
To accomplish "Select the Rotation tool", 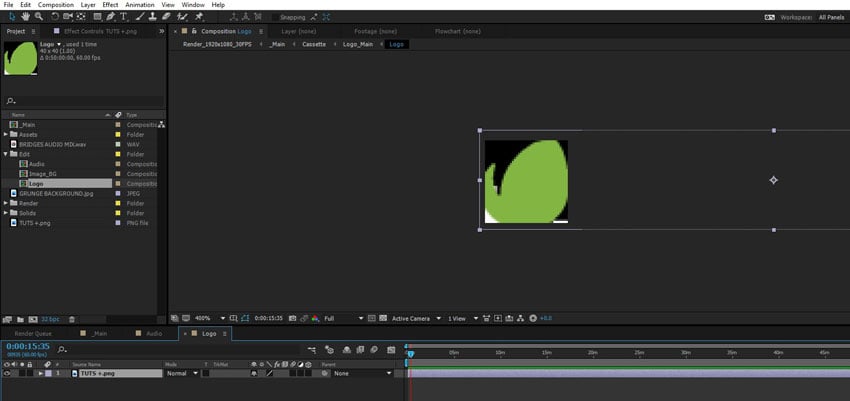I will (55, 17).
